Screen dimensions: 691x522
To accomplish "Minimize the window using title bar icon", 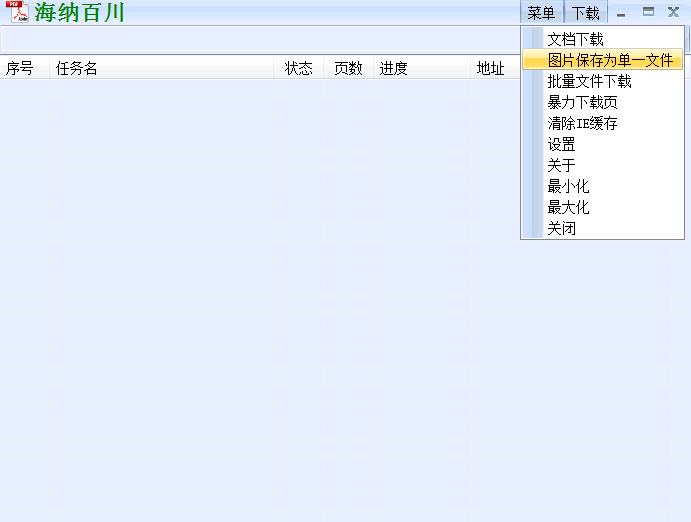I will point(621,13).
